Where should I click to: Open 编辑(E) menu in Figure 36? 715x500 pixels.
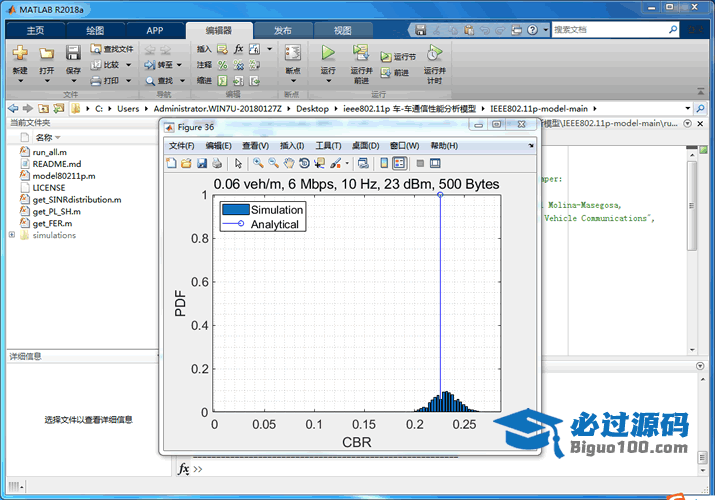click(218, 146)
